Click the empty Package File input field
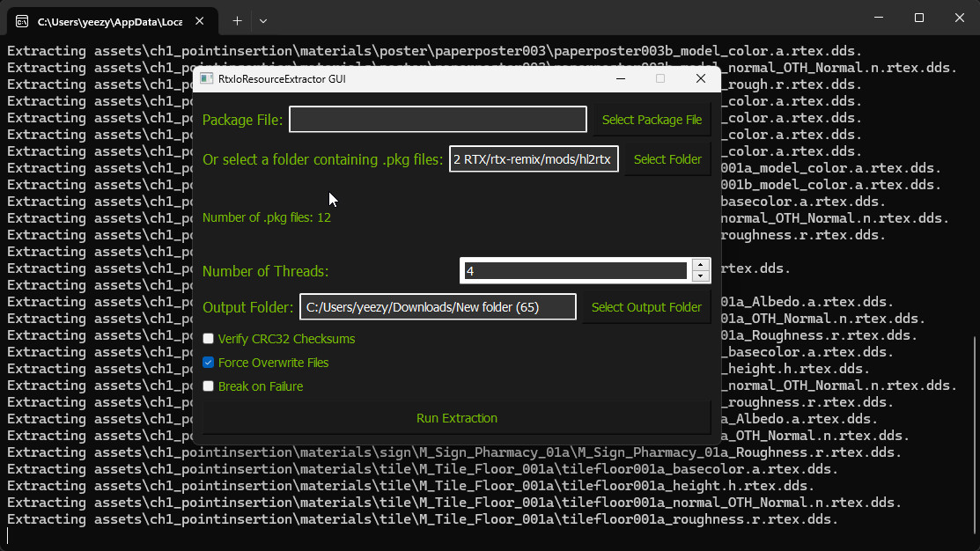The width and height of the screenshot is (980, 551). pos(438,120)
